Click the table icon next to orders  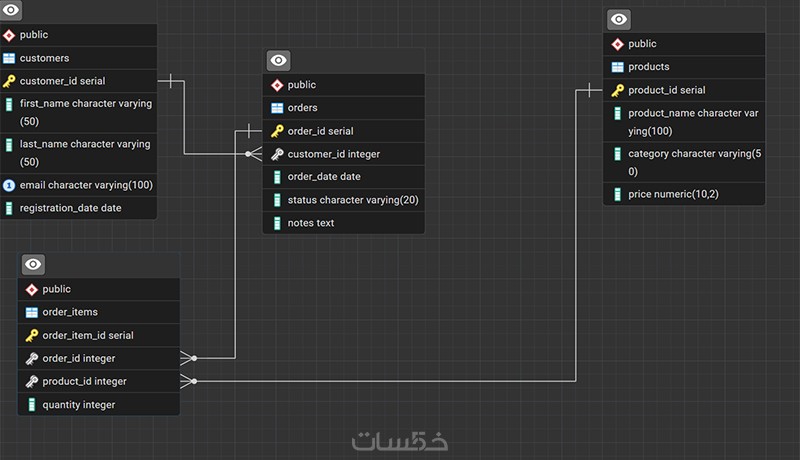pos(277,108)
